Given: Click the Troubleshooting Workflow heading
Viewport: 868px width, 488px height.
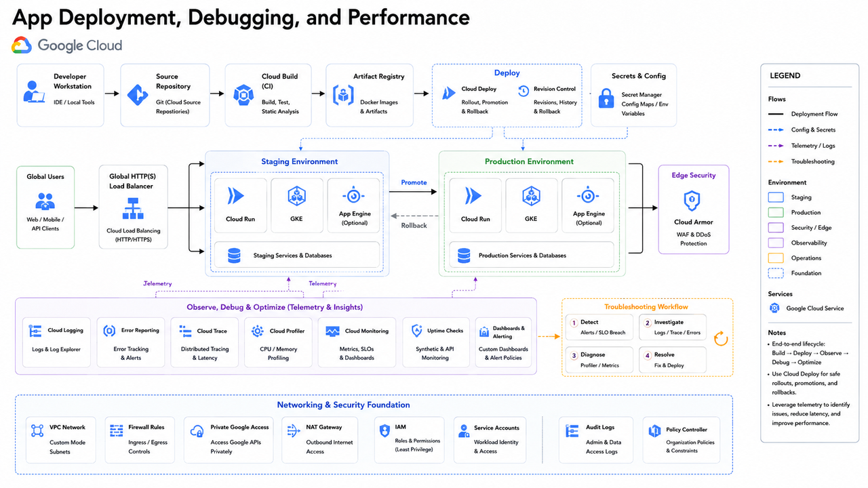Looking at the screenshot, I should (646, 307).
